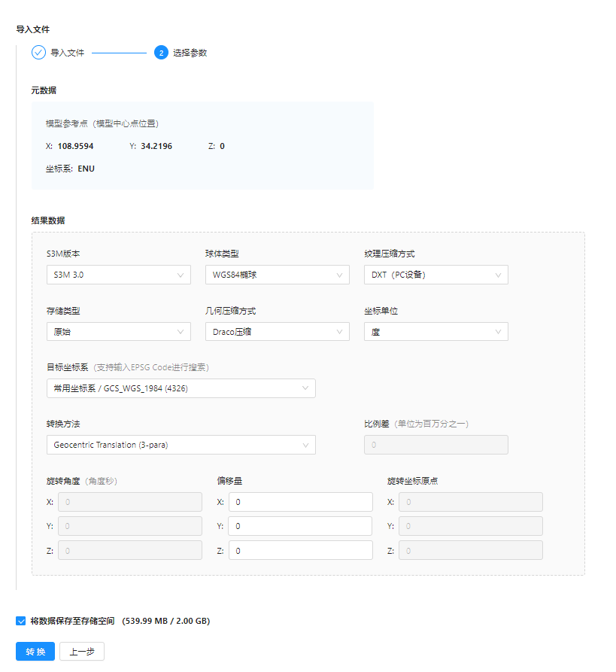Open the 纹理压缩方式 DXT dropdown
This screenshot has height=672, width=616.
pos(435,275)
